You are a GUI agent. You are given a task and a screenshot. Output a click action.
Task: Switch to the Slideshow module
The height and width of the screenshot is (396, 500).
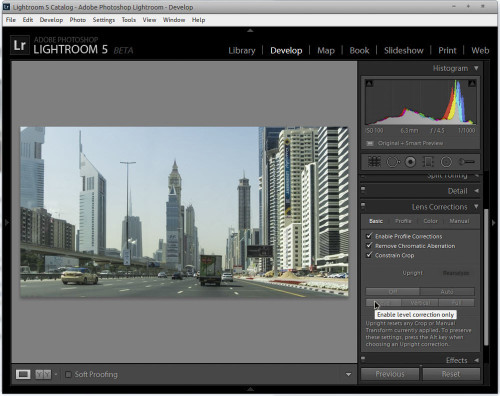click(x=404, y=51)
